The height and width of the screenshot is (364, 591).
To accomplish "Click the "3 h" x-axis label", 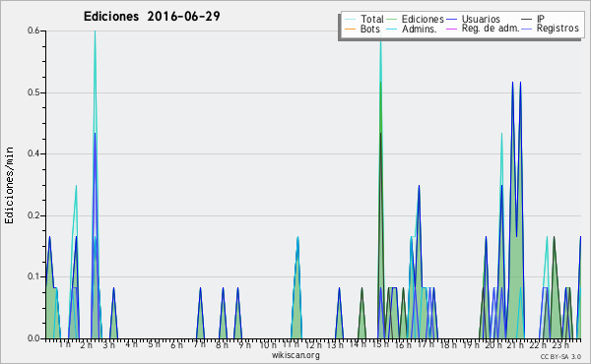I will (109, 344).
